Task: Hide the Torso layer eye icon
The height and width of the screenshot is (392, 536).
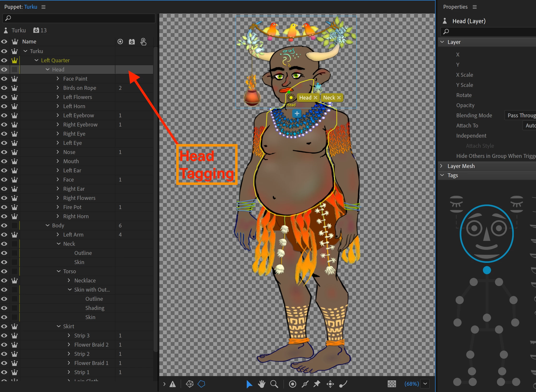Action: click(x=4, y=271)
